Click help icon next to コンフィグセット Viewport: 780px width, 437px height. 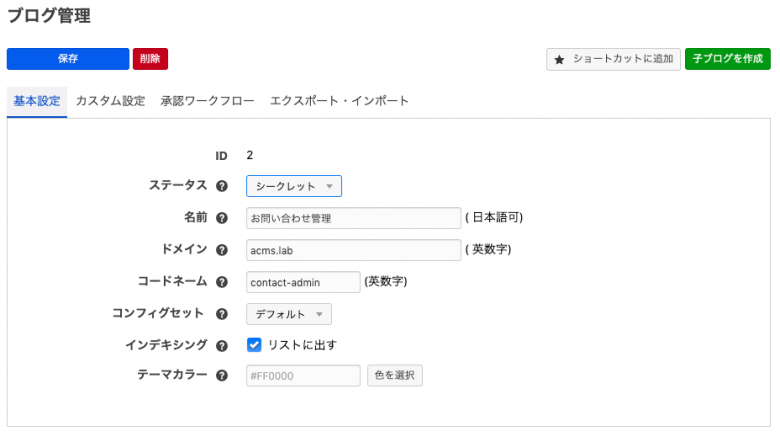tap(222, 314)
